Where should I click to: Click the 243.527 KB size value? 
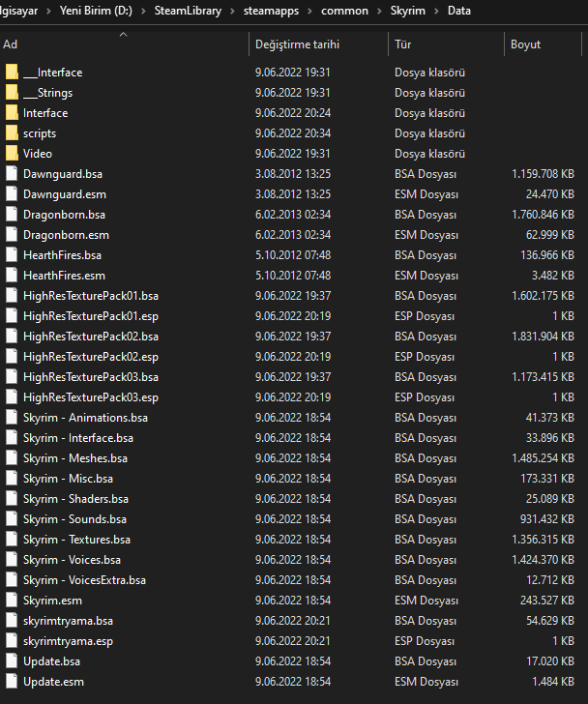[547, 600]
